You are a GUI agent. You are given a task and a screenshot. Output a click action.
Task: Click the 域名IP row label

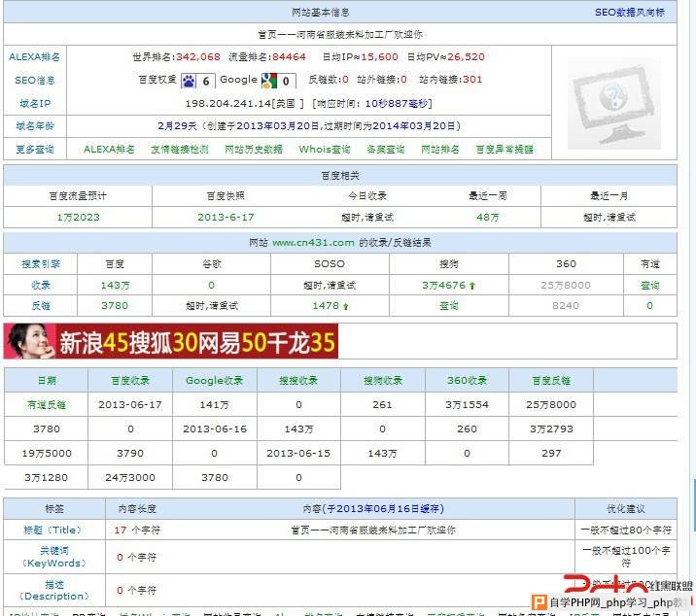(x=35, y=103)
